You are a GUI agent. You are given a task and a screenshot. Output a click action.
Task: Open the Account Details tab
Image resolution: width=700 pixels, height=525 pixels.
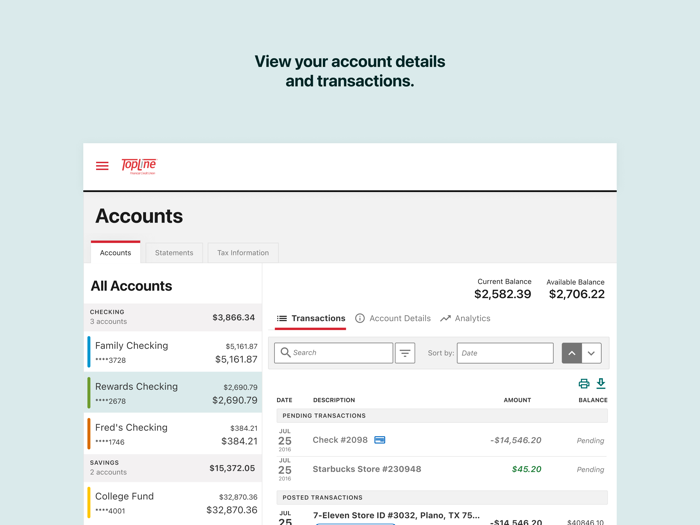(393, 318)
